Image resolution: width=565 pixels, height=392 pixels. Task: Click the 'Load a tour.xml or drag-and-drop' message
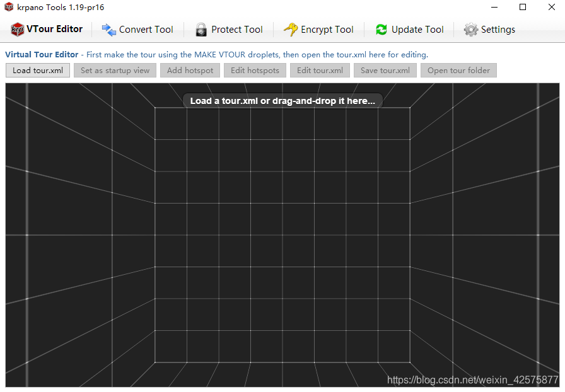[282, 101]
